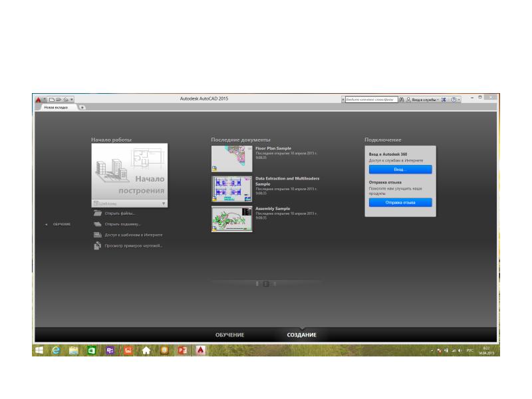Click the taskbar clock and date

click(x=486, y=350)
